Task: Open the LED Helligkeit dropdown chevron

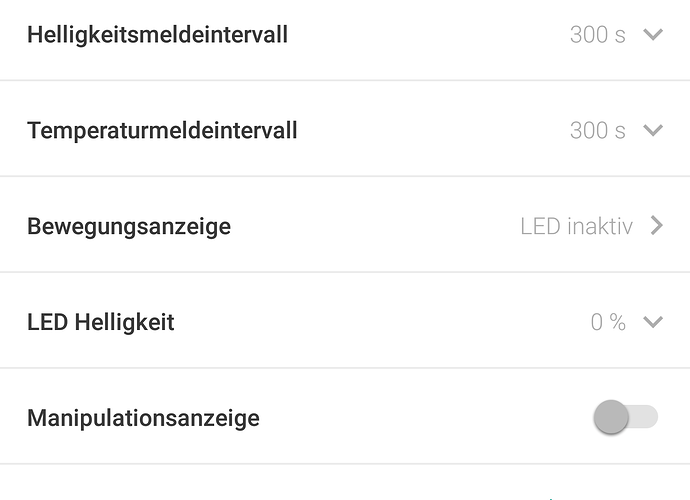Action: (653, 322)
